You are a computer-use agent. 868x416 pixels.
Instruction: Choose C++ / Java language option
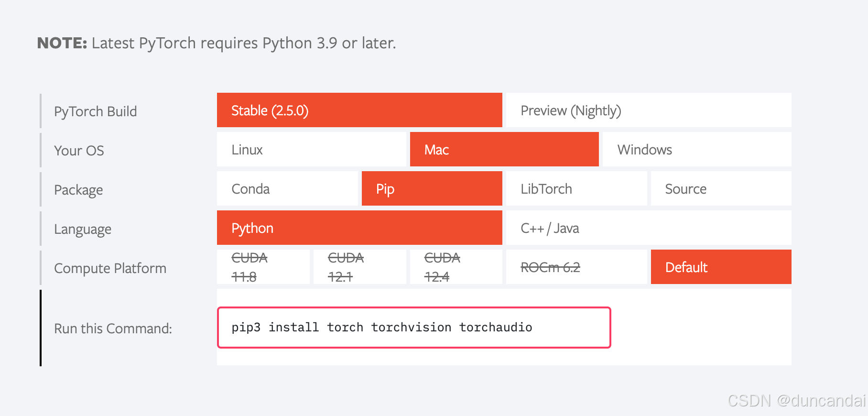(x=649, y=228)
